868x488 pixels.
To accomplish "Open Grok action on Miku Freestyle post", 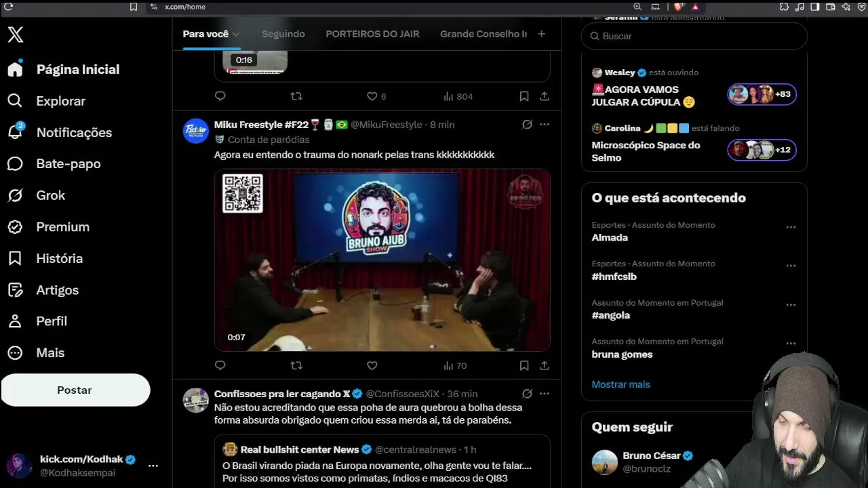I will 527,125.
